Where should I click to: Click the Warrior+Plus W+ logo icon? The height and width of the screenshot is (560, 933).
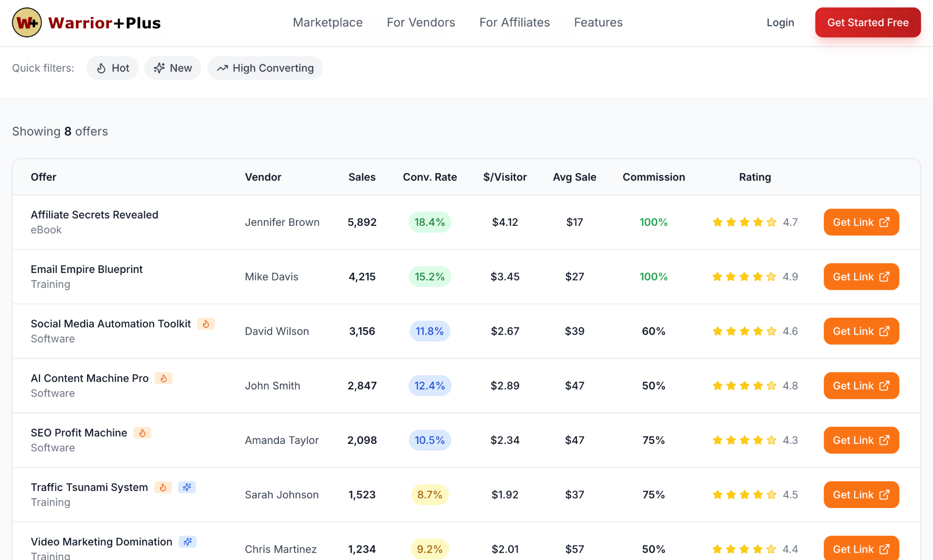[27, 23]
